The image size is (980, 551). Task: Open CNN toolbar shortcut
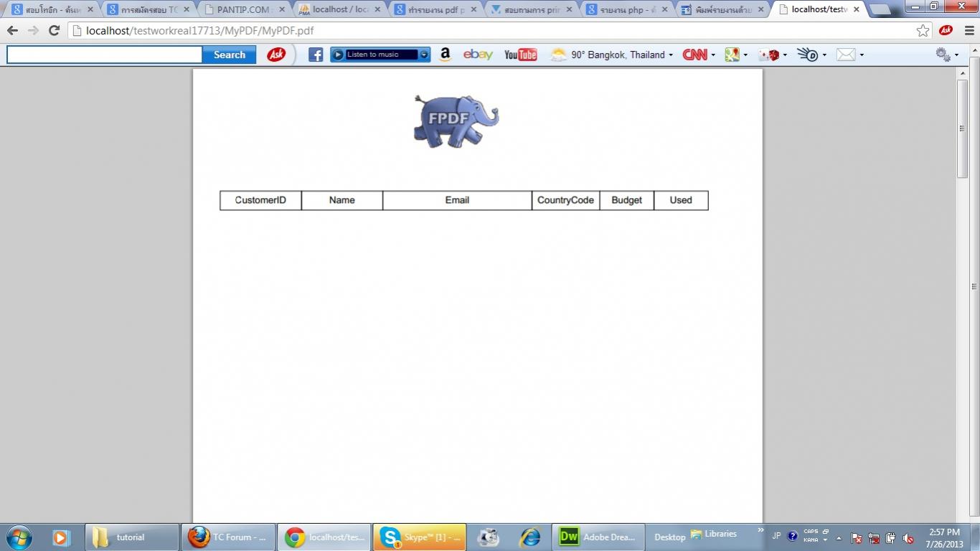pos(694,55)
